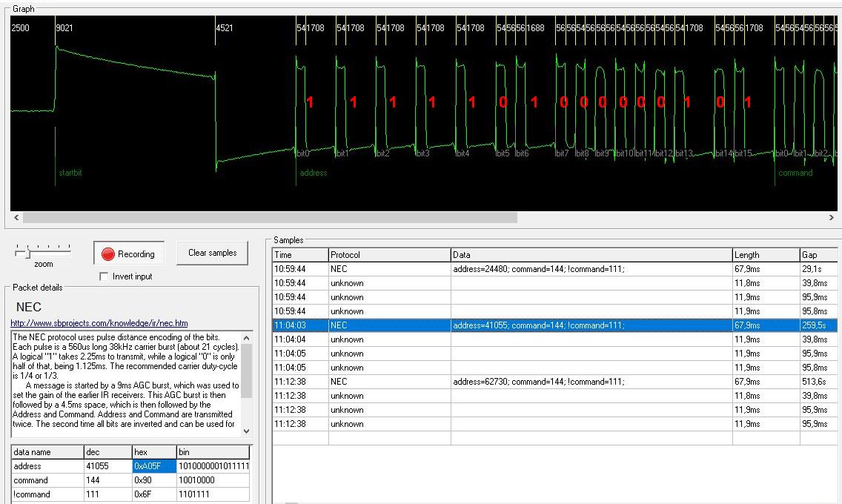The width and height of the screenshot is (842, 504).
Task: Select NEC sample with address=24480
Action: [538, 269]
